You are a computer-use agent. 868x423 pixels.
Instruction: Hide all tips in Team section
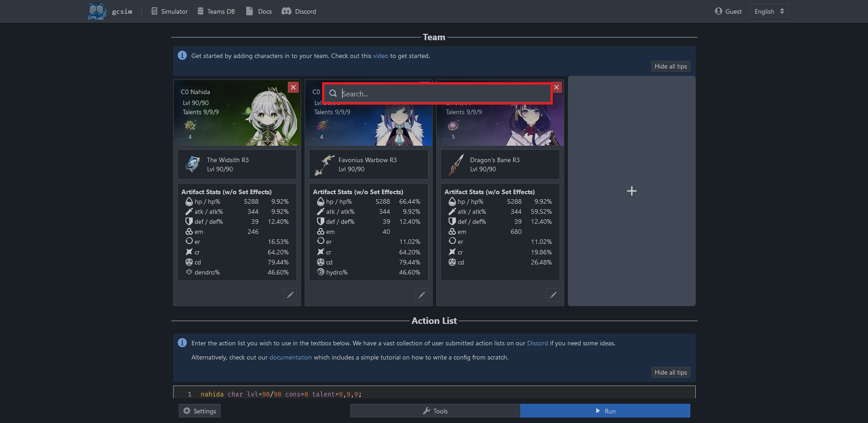point(670,66)
